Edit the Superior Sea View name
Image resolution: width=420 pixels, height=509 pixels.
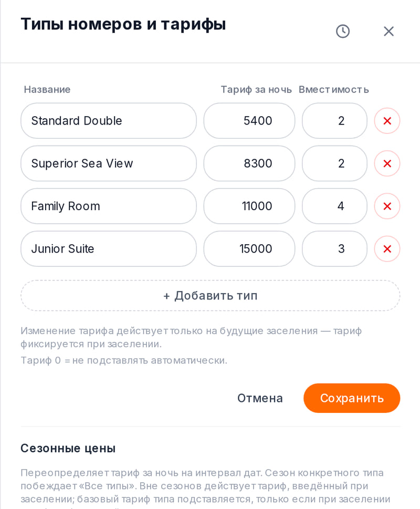[109, 163]
